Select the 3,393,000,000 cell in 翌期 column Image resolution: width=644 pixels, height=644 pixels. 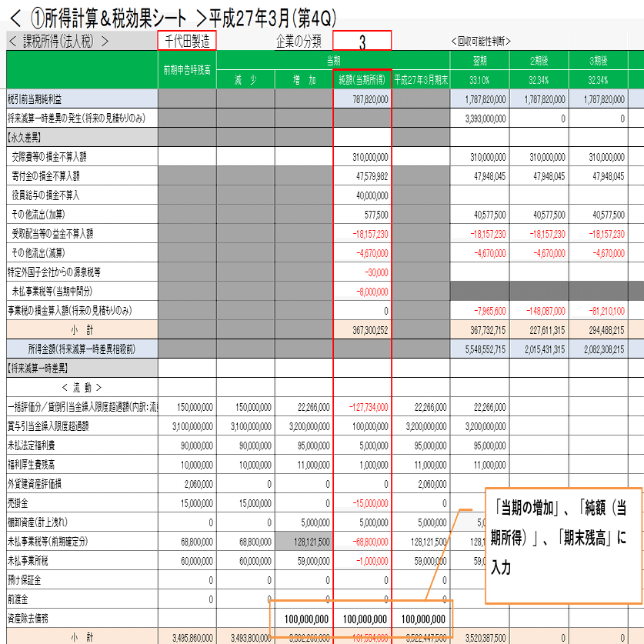click(479, 118)
